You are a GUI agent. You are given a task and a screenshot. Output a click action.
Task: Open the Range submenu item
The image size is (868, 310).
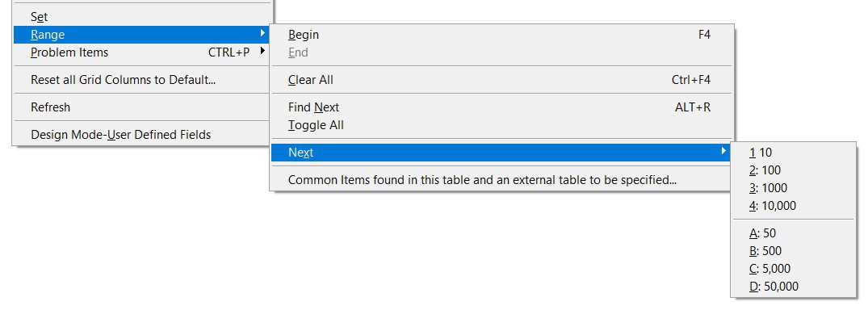(142, 35)
